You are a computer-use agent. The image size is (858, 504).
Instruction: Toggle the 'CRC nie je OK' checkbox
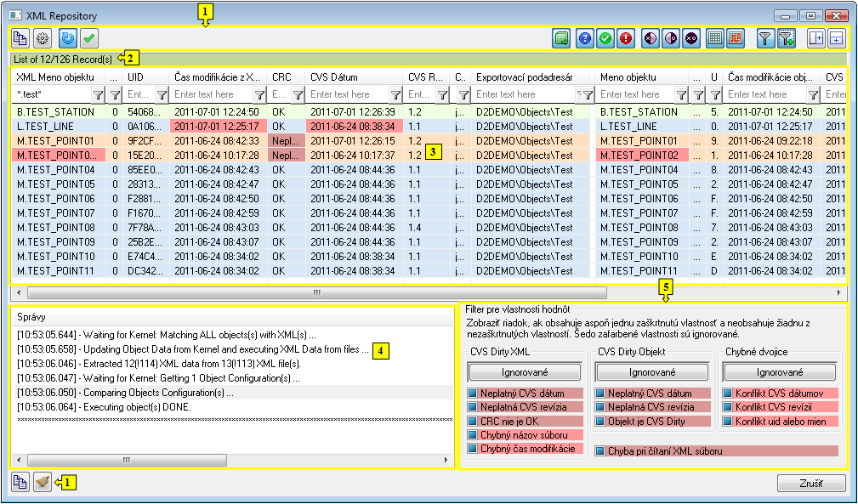point(473,421)
